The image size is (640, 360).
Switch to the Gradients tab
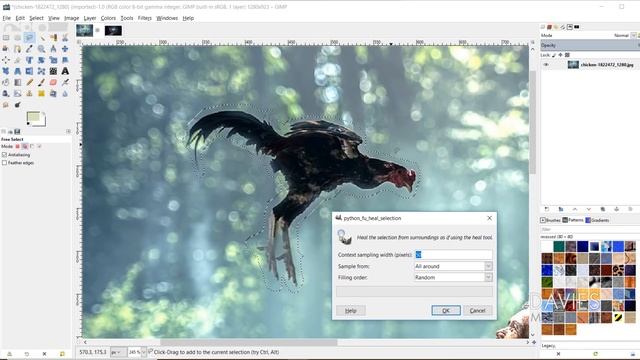pyautogui.click(x=597, y=220)
